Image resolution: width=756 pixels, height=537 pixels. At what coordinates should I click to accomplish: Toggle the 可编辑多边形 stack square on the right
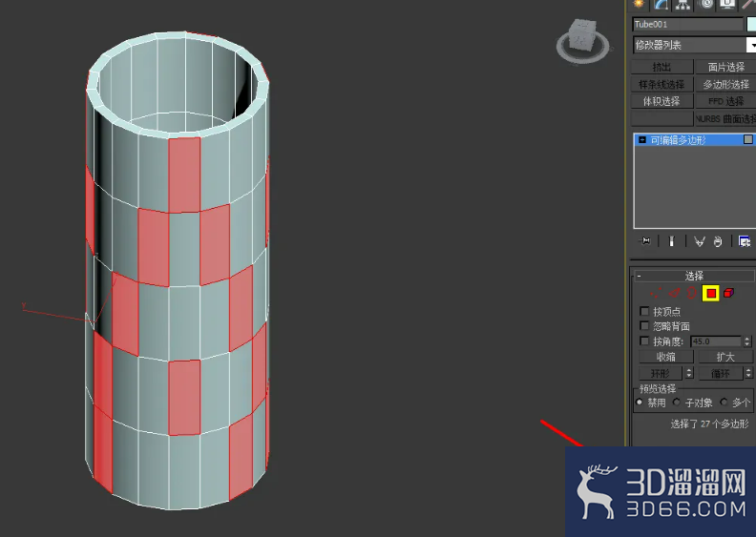tap(747, 139)
